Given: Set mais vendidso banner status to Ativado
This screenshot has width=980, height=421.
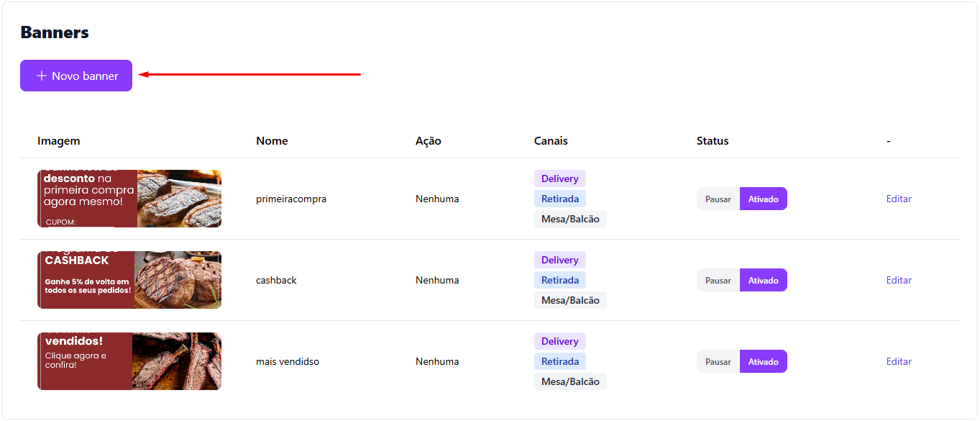Looking at the screenshot, I should coord(763,362).
